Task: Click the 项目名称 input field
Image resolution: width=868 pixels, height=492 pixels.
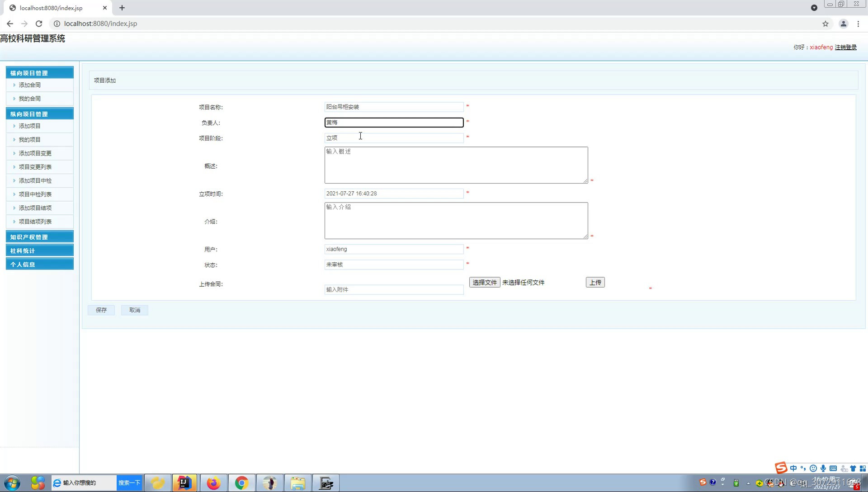Action: (393, 106)
